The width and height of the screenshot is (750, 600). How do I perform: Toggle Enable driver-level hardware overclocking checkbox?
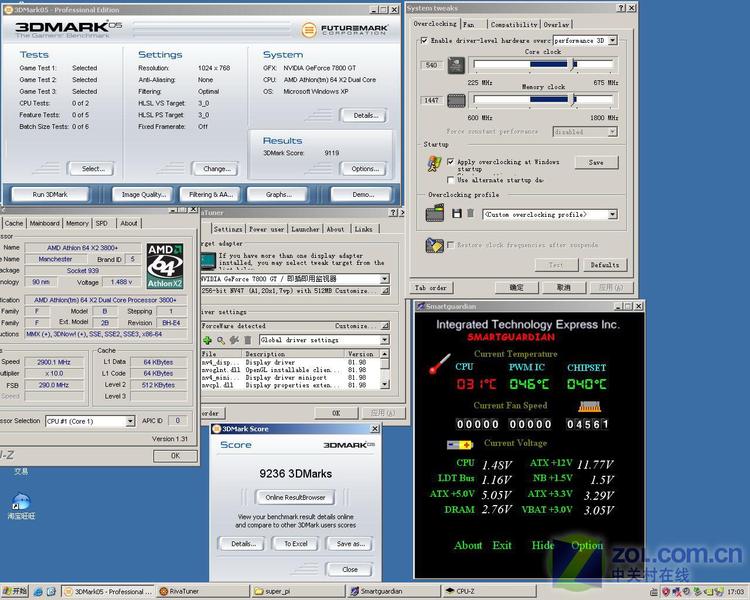tap(424, 41)
